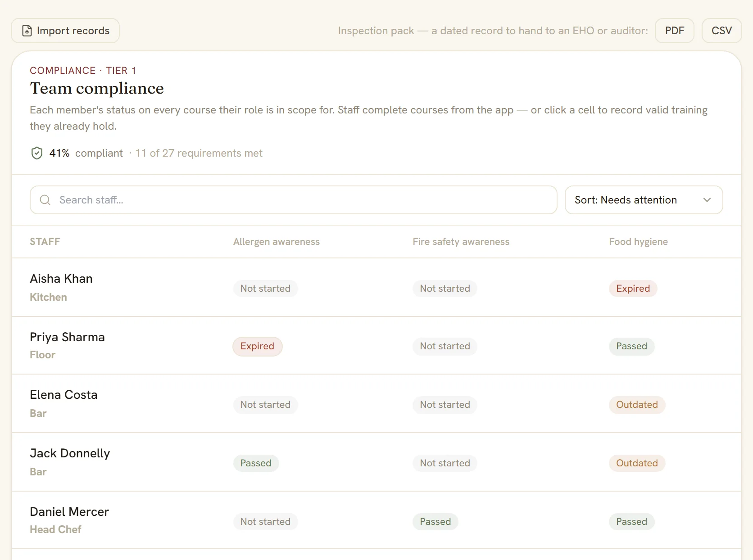Screen dimensions: 753x560
Task: Click Daniel Mercer's Passed Fire safety badge
Action: coord(435,522)
